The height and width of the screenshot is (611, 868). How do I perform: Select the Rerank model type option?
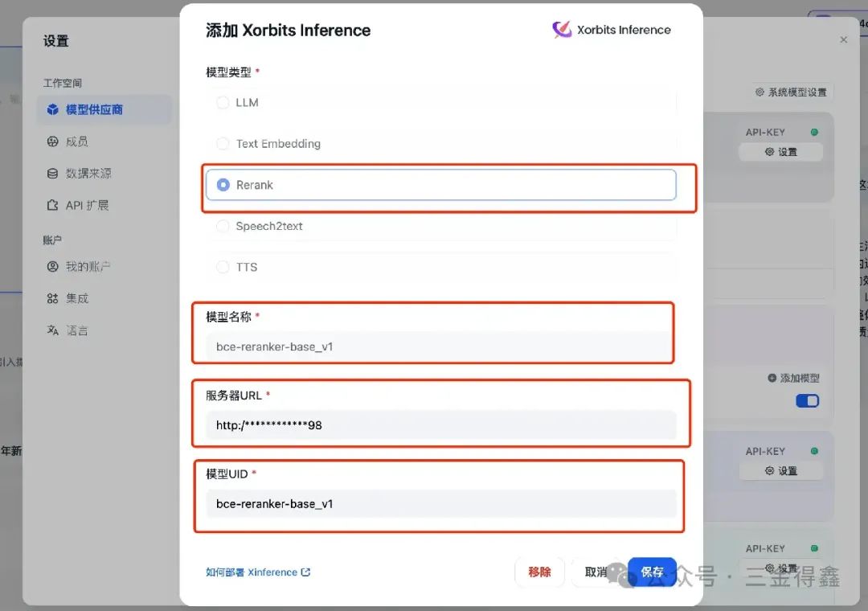(x=440, y=185)
